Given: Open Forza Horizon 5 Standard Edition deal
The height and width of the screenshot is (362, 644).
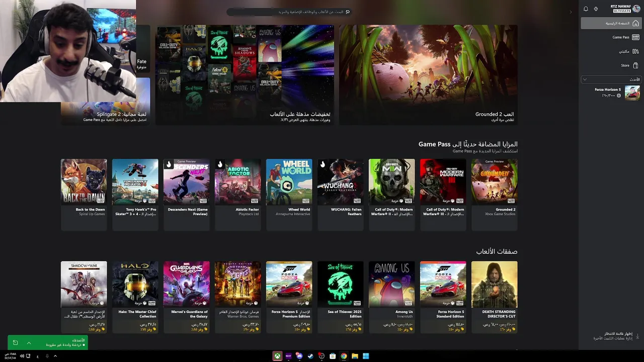Looking at the screenshot, I should (x=443, y=297).
